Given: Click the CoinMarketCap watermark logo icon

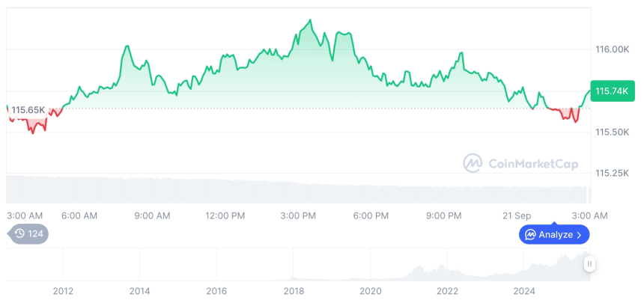Looking at the screenshot, I should (472, 162).
